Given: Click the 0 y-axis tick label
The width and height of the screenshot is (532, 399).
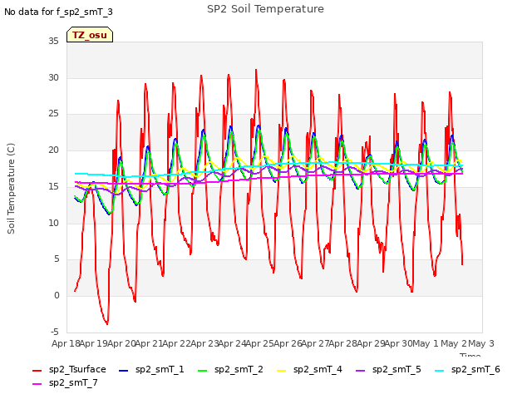Looking at the screenshot, I should click(x=57, y=296).
